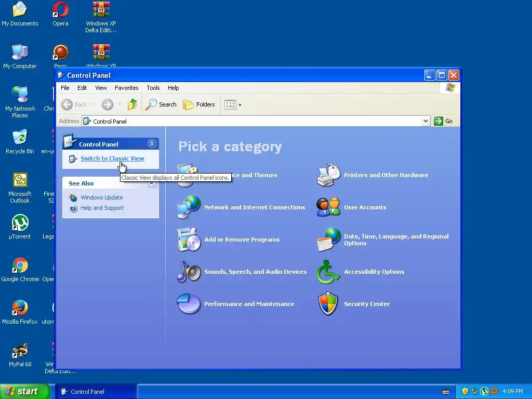Image resolution: width=532 pixels, height=399 pixels.
Task: Select the My Network Places desktop icon
Action: pos(20,102)
